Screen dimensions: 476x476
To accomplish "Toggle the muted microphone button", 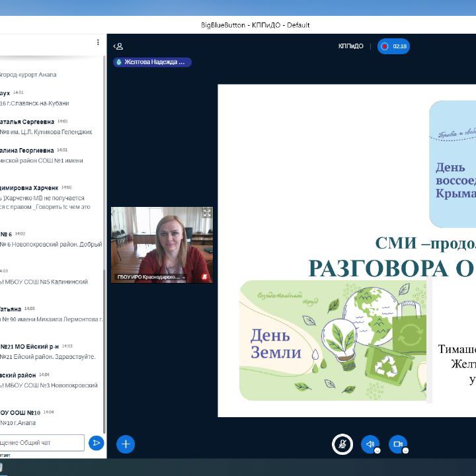I will point(342,444).
